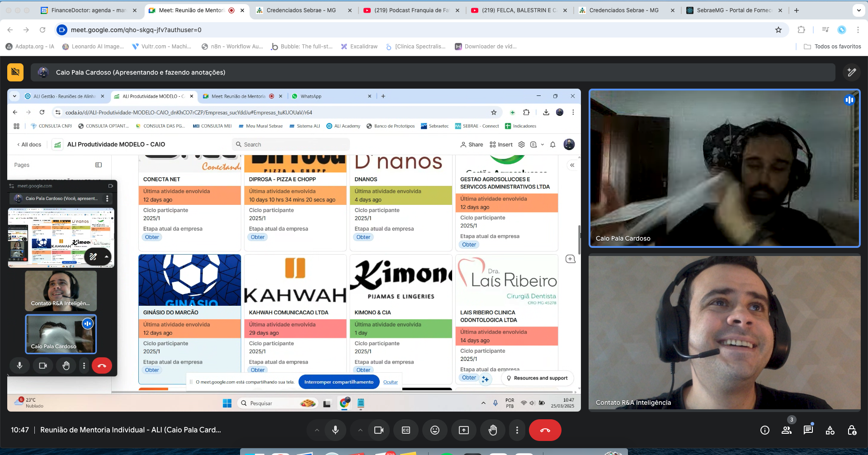Viewport: 868px width, 455px height.
Task: Open the Meet activities panel
Action: [830, 430]
